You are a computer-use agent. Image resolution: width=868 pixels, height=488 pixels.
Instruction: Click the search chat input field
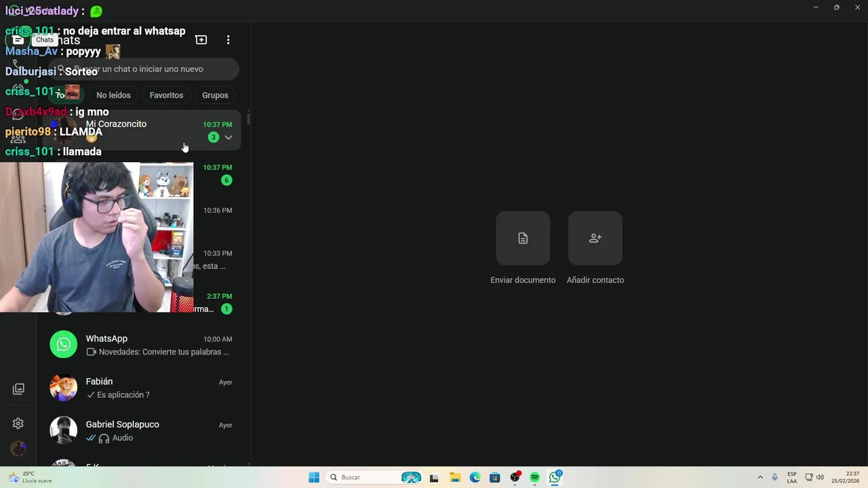click(144, 69)
